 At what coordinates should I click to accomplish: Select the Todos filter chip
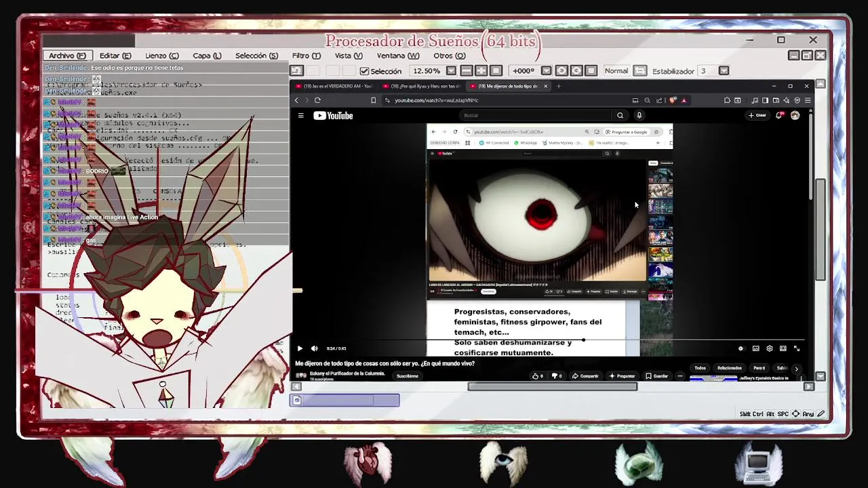click(700, 368)
